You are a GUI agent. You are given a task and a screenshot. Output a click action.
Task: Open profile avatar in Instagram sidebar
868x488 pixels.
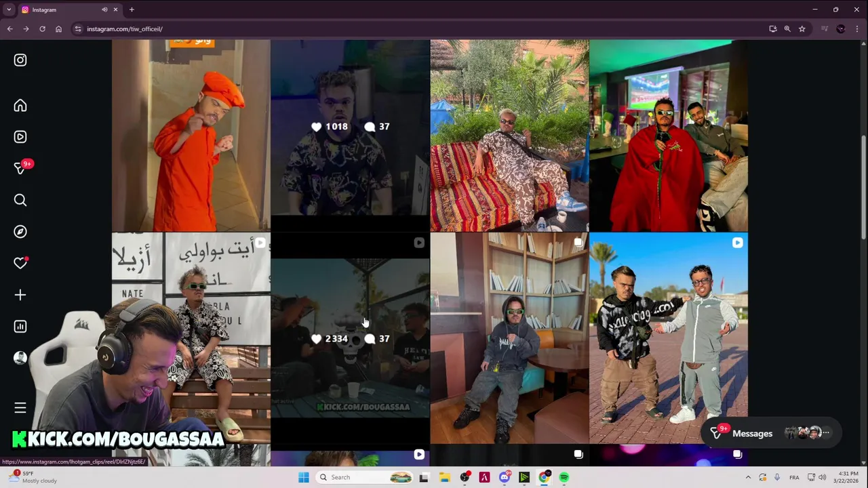pyautogui.click(x=20, y=358)
